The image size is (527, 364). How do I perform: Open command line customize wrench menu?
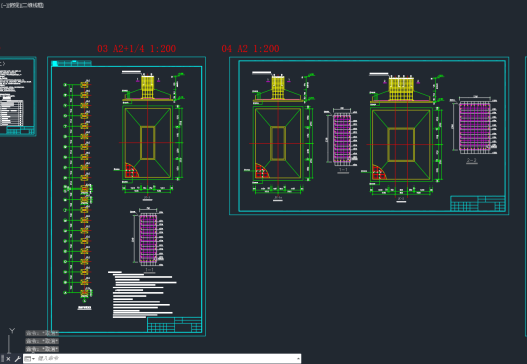17,359
